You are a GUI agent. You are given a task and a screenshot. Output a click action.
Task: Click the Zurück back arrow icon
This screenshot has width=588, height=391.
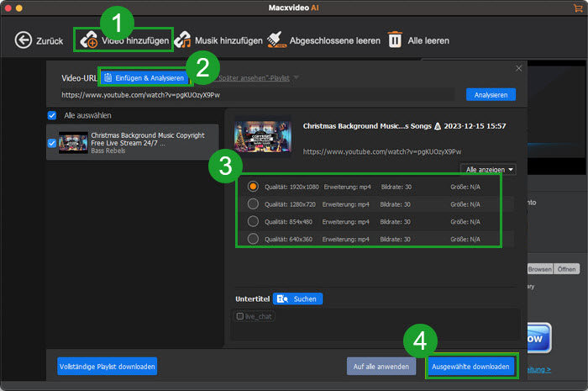tap(24, 40)
